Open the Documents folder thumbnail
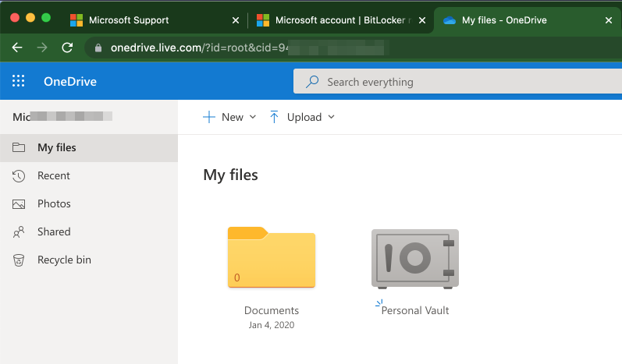This screenshot has width=622, height=364. 272,257
